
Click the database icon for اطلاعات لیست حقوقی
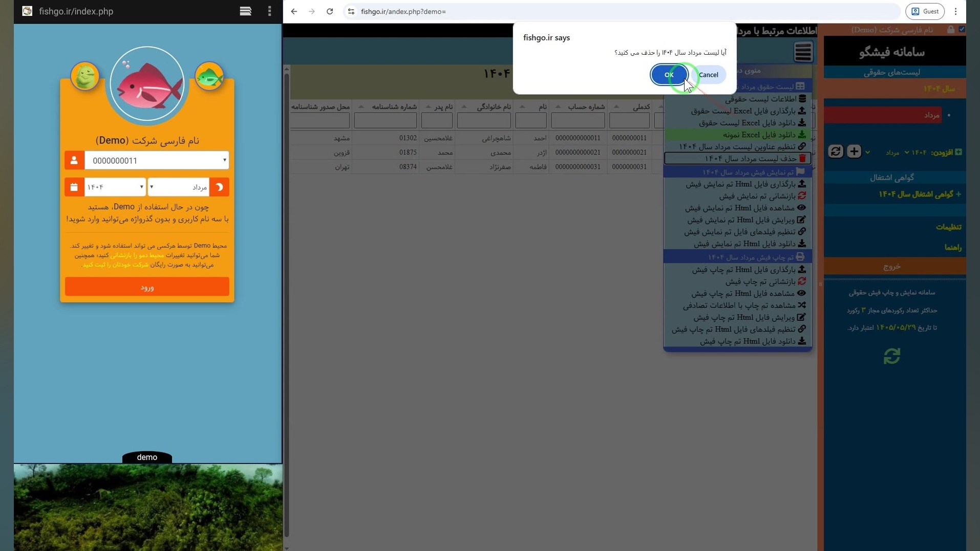coord(802,99)
